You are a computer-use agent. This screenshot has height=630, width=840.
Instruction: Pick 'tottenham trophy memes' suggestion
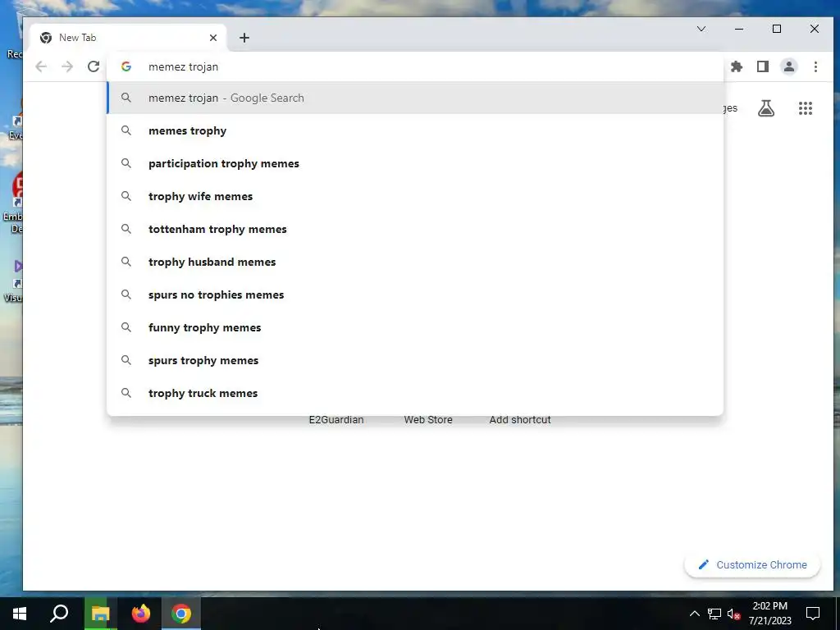(x=415, y=230)
